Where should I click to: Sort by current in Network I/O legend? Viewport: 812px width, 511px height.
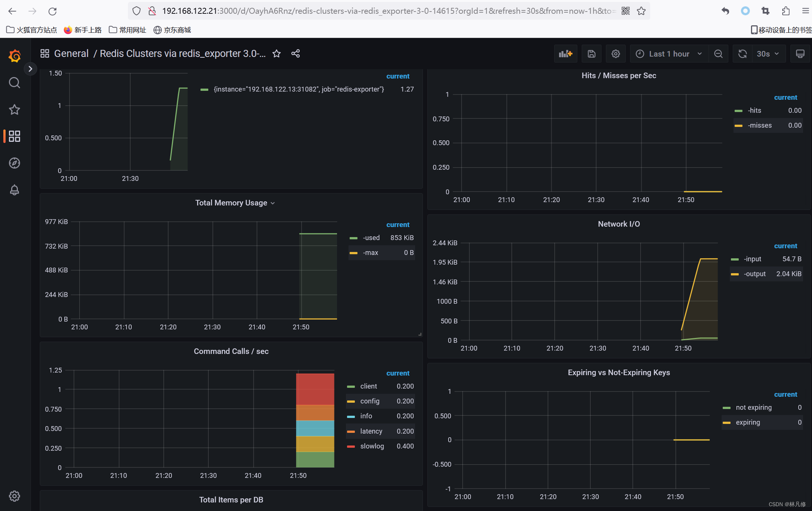click(x=786, y=246)
